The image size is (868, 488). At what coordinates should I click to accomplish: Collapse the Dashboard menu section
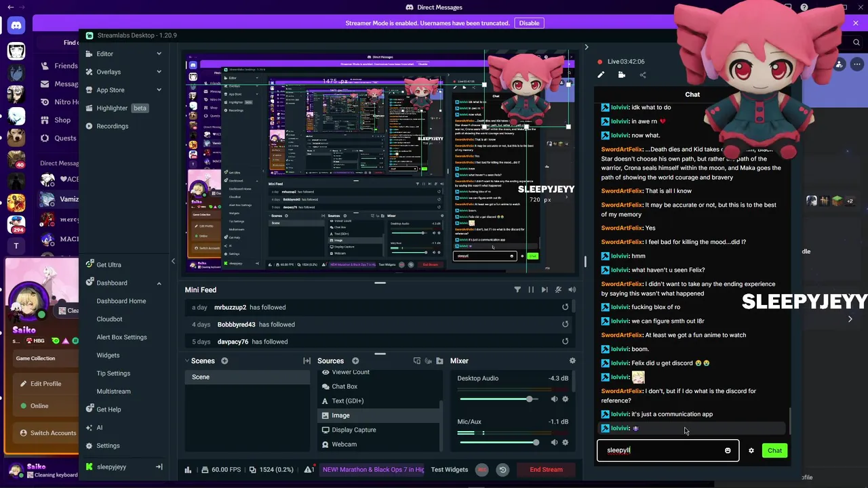(x=159, y=283)
